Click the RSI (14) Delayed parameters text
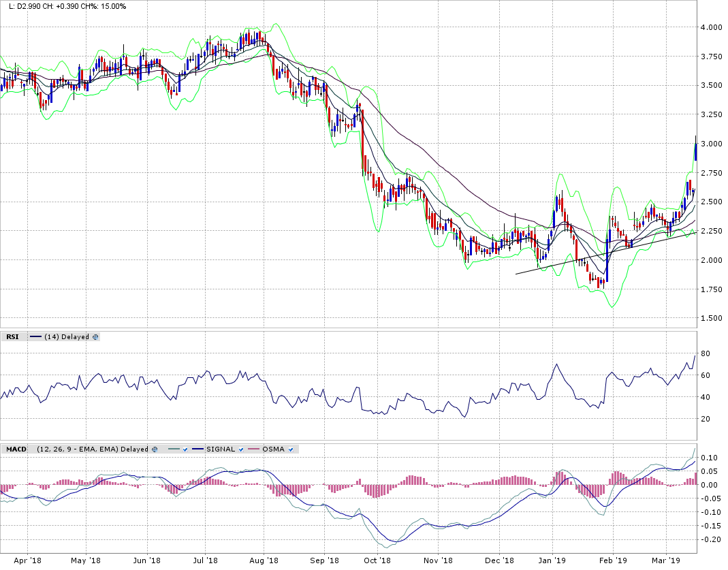This screenshot has height=570, width=728. point(67,336)
